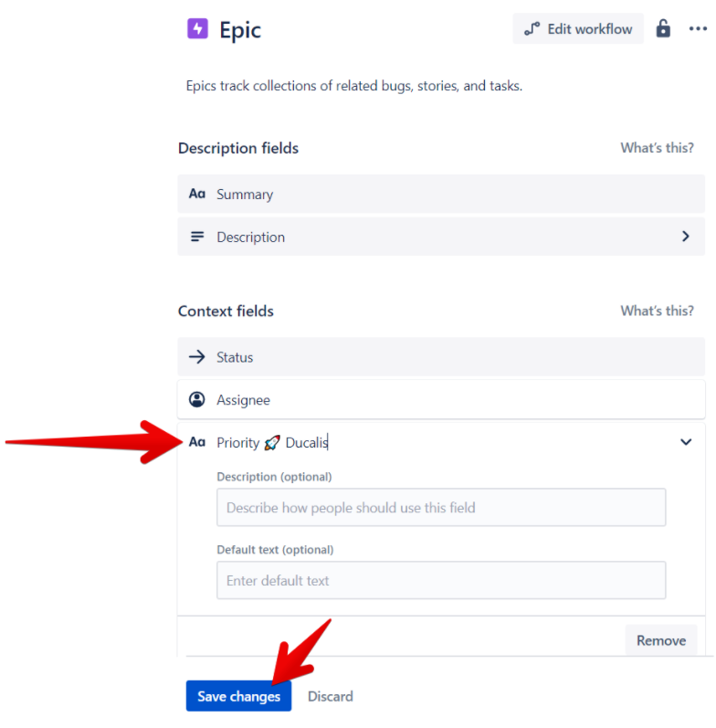
Task: Click the Assignee person icon
Action: (197, 399)
